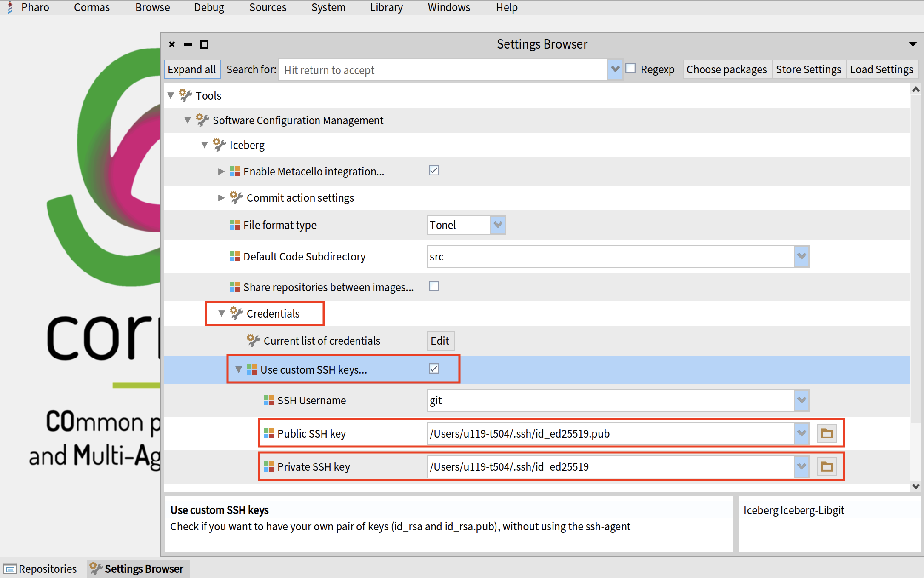924x578 pixels.
Task: Click the Settings Browser window menu arrow icon
Action: coord(913,44)
